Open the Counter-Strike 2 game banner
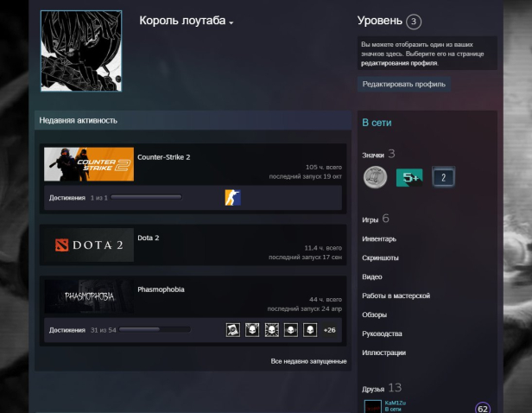The height and width of the screenshot is (413, 532). 89,164
